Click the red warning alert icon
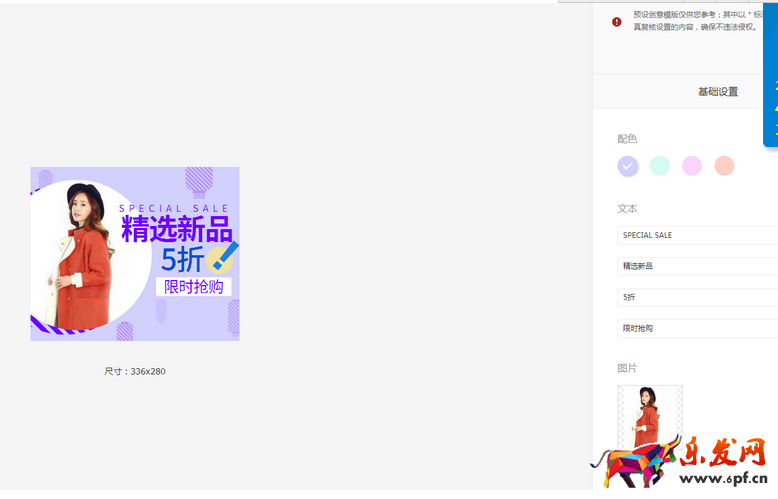This screenshot has height=499, width=778. pos(617,21)
